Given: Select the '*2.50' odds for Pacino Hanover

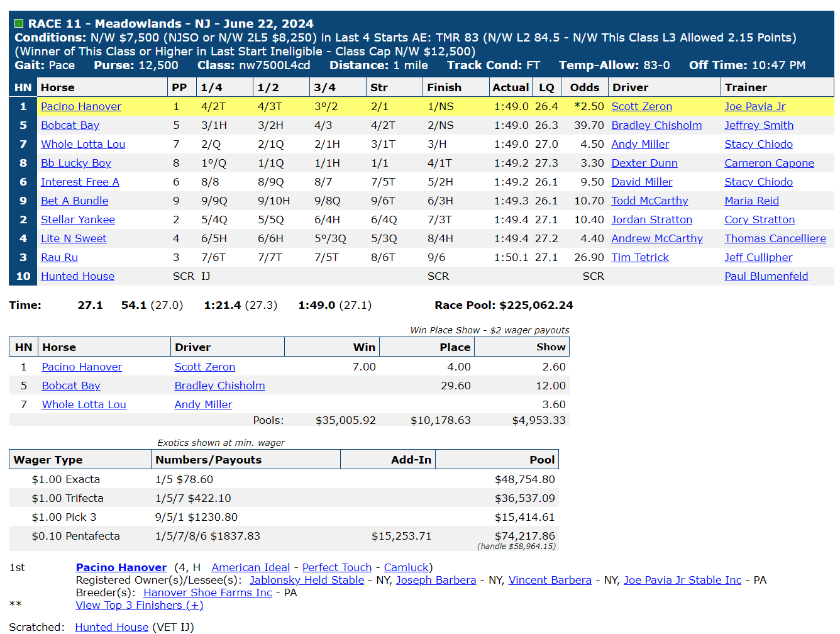Looking at the screenshot, I should pyautogui.click(x=589, y=106).
